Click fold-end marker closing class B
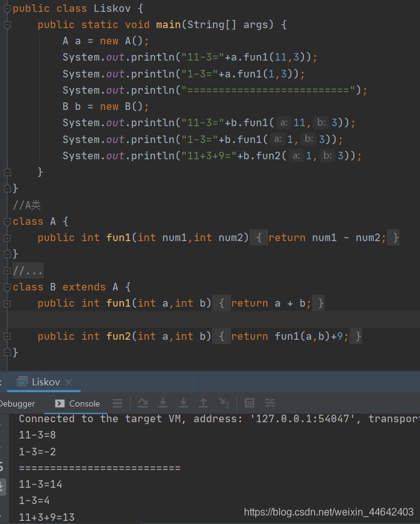Screen dimensions: 420x524 [7, 352]
